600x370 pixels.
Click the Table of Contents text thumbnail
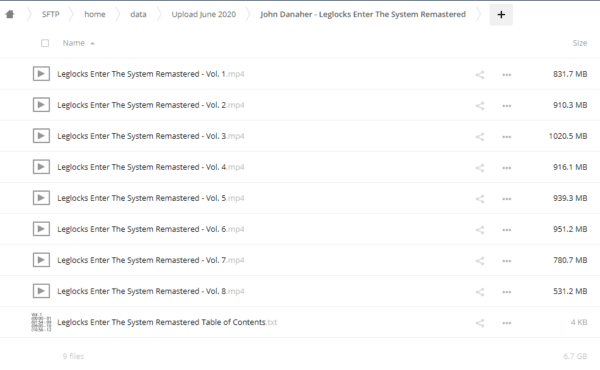pyautogui.click(x=41, y=322)
